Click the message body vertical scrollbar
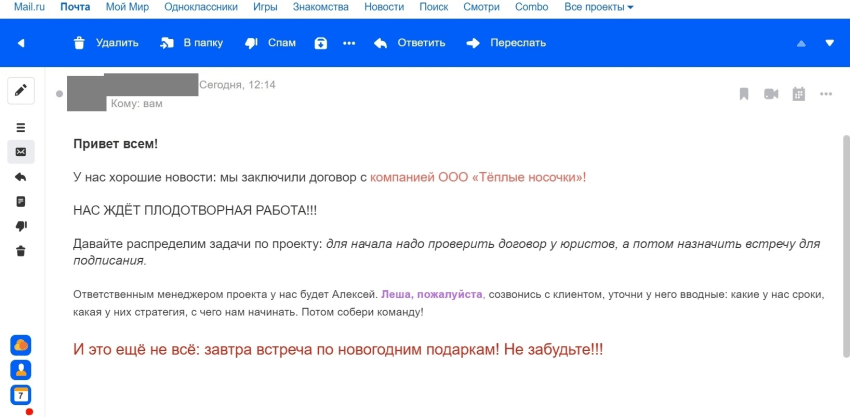The height and width of the screenshot is (417, 850). [846, 246]
